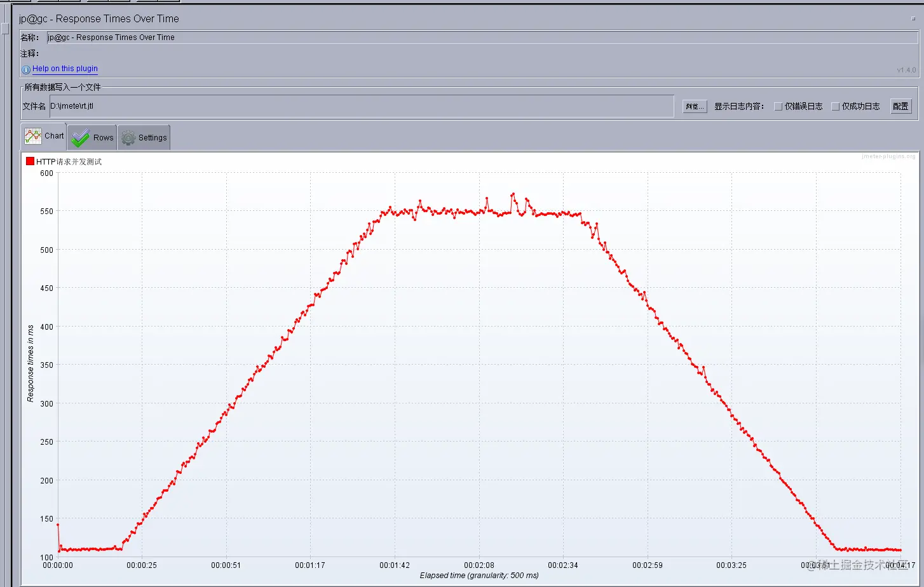Click the blue info icon beside Help link
This screenshot has width=924, height=587.
(x=26, y=69)
